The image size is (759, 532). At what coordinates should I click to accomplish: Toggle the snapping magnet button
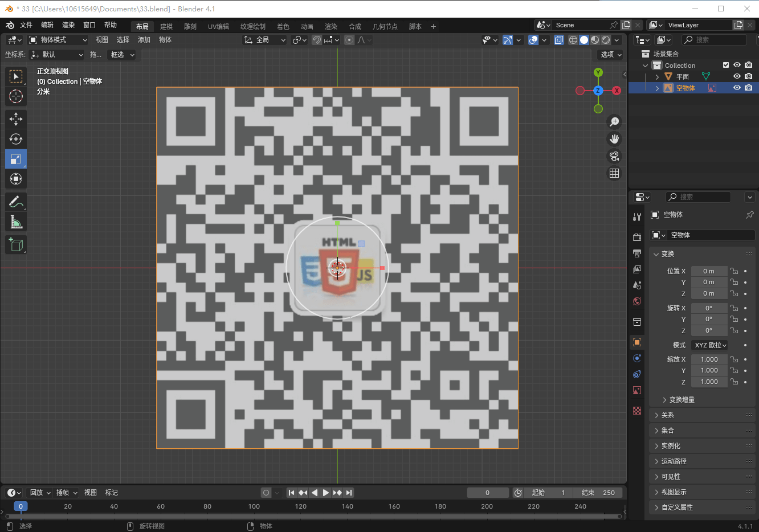317,40
